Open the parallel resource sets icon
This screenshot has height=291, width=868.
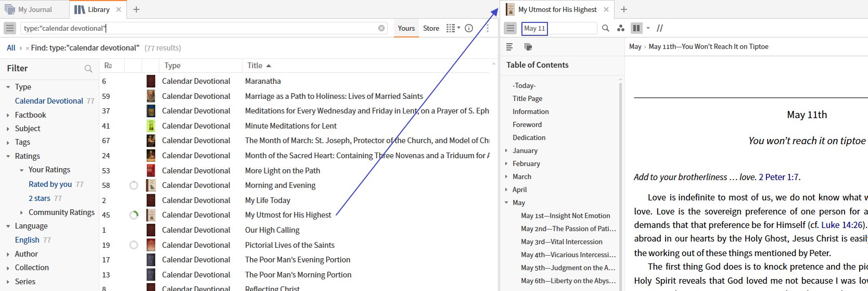point(528,47)
